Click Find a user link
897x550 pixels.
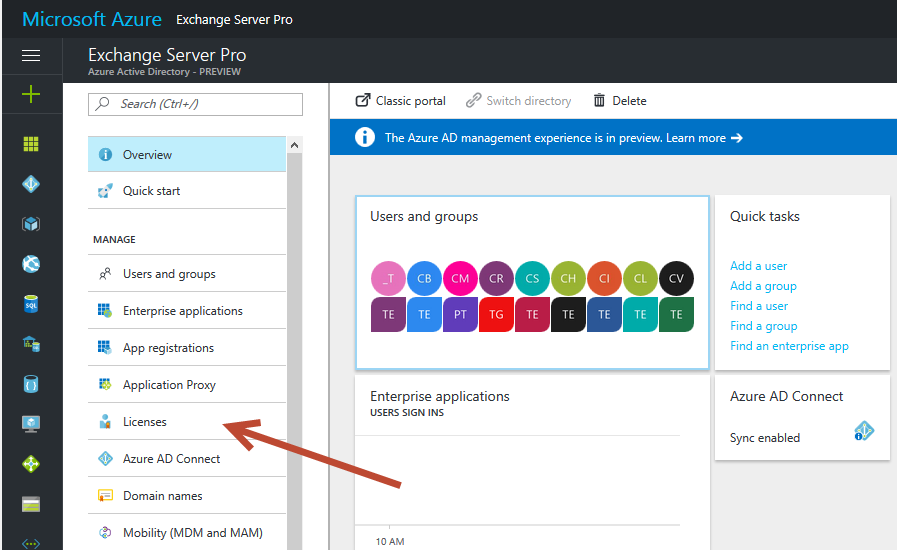click(759, 306)
